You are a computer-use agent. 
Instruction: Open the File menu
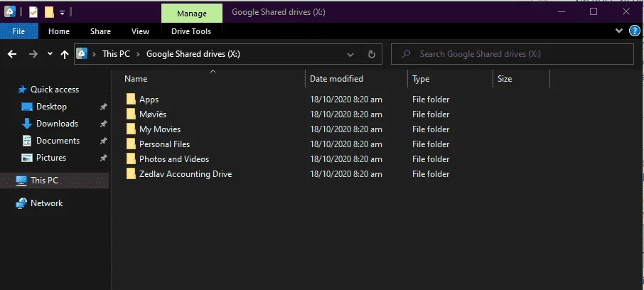[x=18, y=31]
